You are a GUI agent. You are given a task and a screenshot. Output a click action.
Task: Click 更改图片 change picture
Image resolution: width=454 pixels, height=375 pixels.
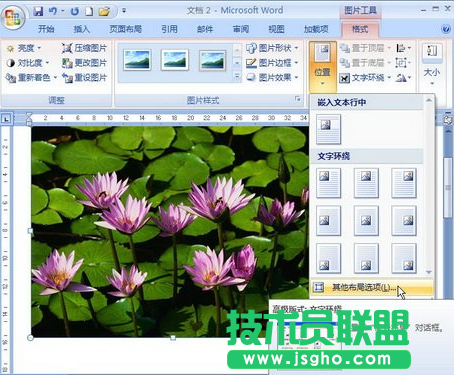(84, 63)
